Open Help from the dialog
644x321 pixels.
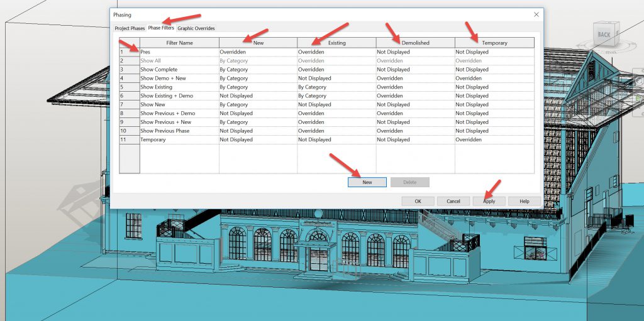click(x=524, y=201)
